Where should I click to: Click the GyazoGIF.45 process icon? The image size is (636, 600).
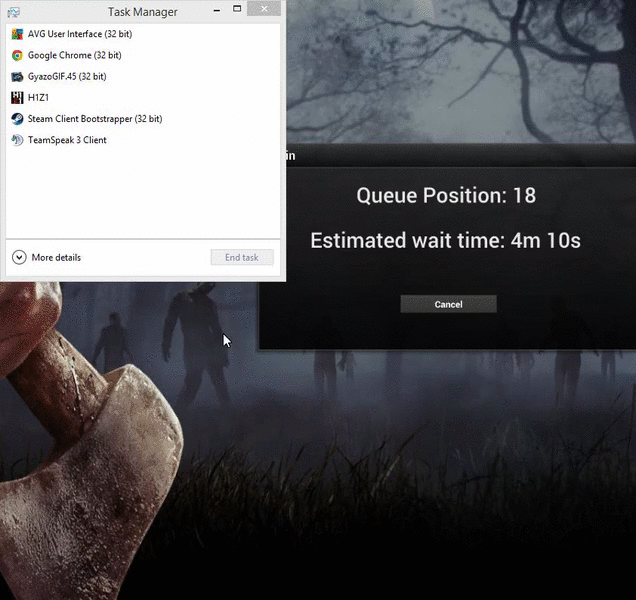click(x=17, y=76)
